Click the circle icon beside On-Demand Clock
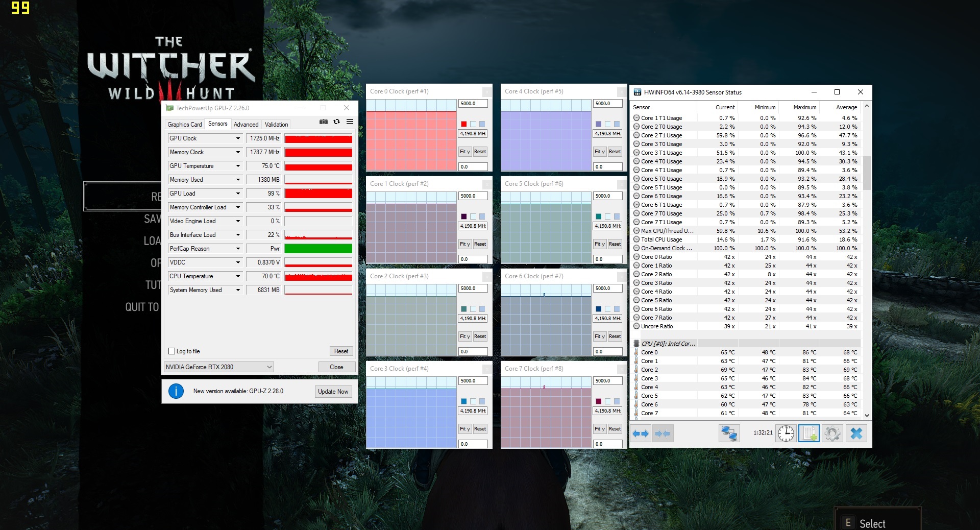Image resolution: width=980 pixels, height=530 pixels. point(636,248)
